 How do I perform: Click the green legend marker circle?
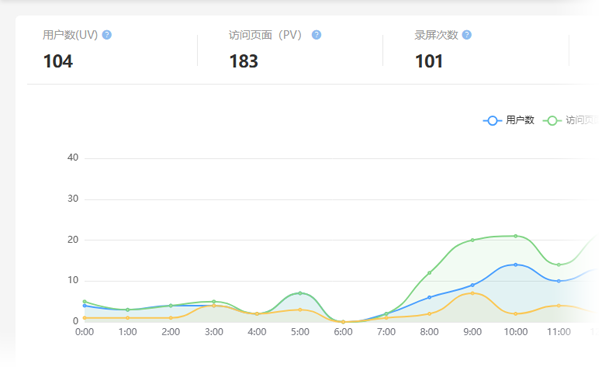pyautogui.click(x=552, y=120)
